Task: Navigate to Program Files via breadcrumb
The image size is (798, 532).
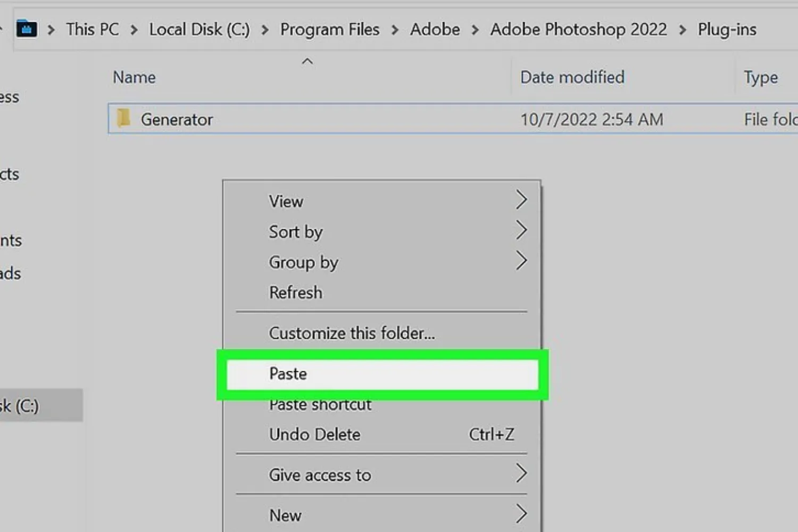Action: coord(330,29)
